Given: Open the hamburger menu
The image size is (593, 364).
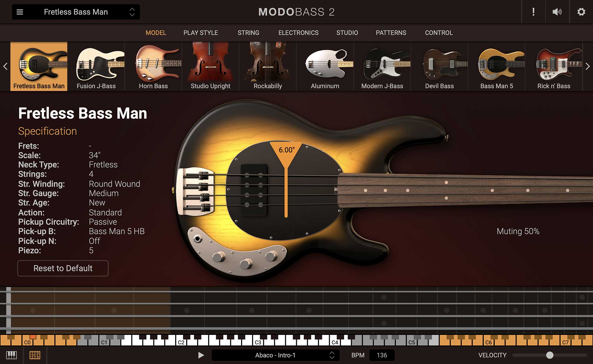Looking at the screenshot, I should (x=20, y=12).
